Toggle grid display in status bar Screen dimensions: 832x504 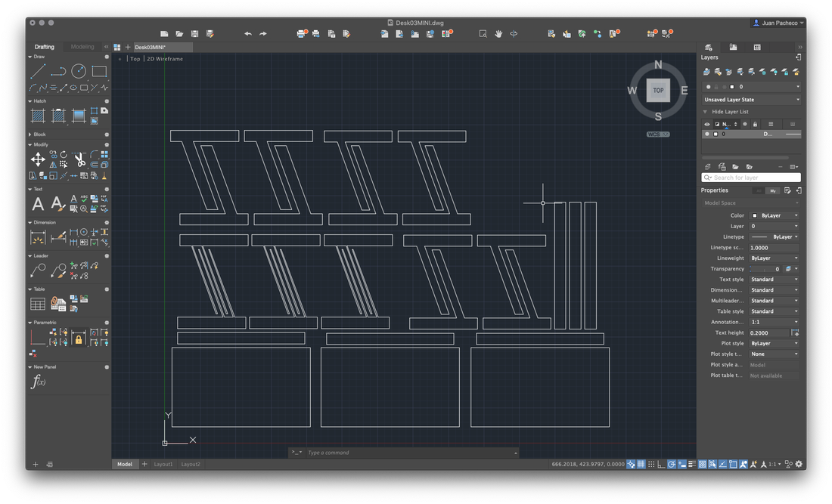point(641,464)
